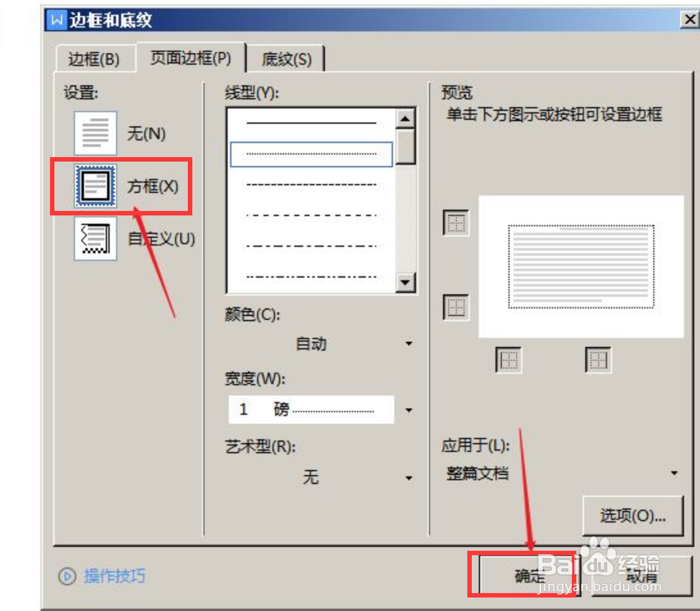This screenshot has height=611, width=700.
Task: Choose the 方框(X) box border icon
Action: pos(96,186)
